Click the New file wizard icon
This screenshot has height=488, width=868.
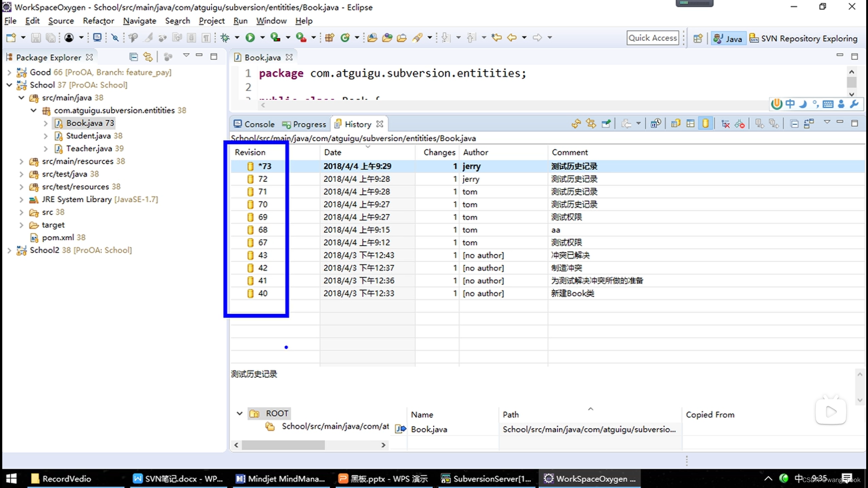(11, 38)
